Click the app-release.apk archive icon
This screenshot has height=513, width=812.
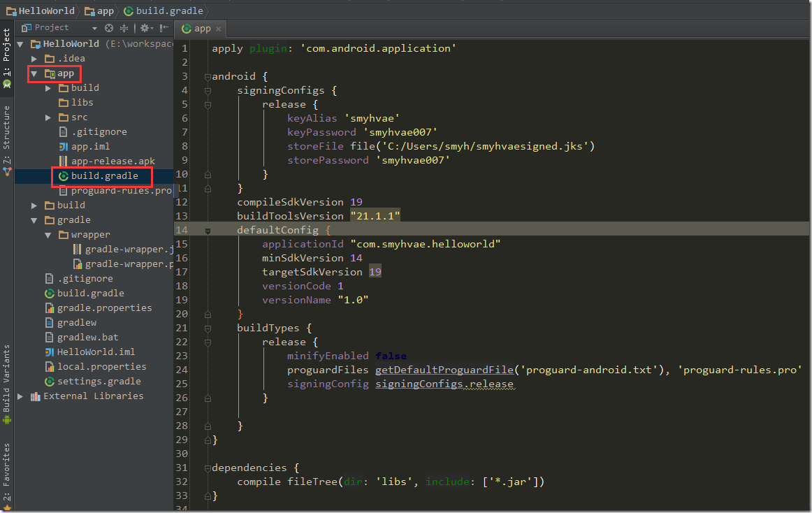click(64, 161)
